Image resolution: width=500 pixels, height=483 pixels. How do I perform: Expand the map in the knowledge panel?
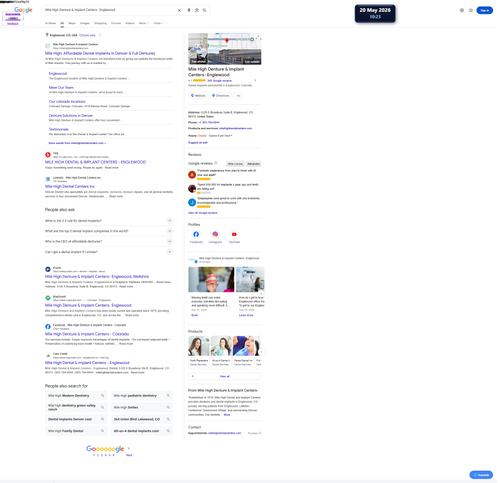(258, 37)
